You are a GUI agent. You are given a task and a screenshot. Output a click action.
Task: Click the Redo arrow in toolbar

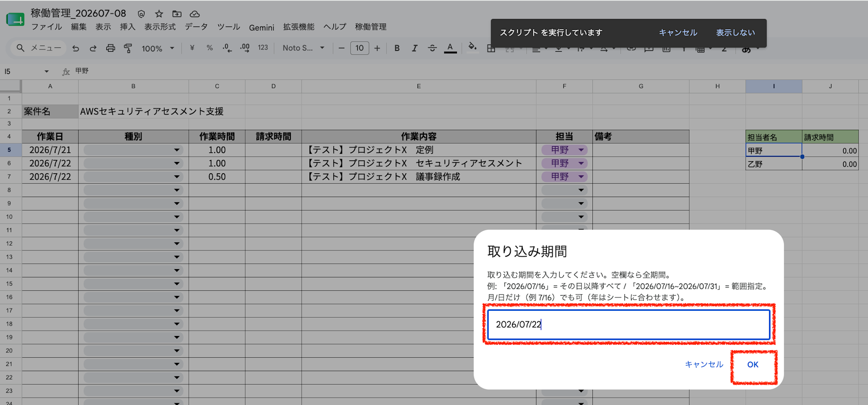(93, 48)
